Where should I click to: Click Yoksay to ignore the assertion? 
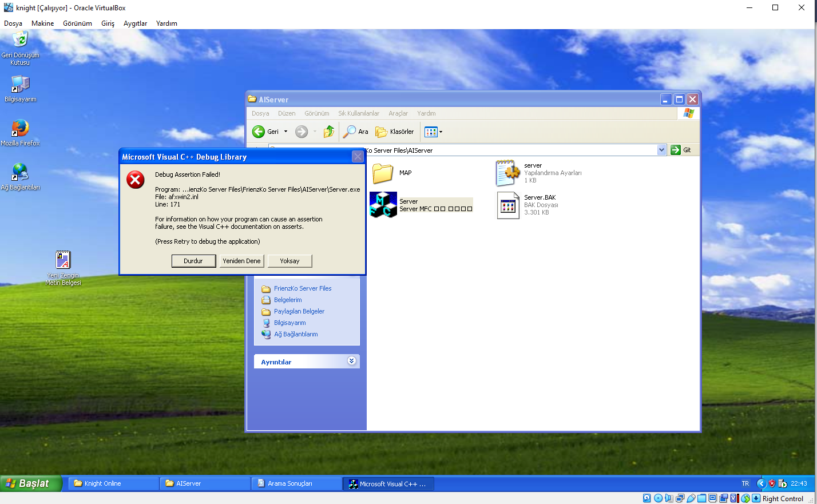pos(289,261)
